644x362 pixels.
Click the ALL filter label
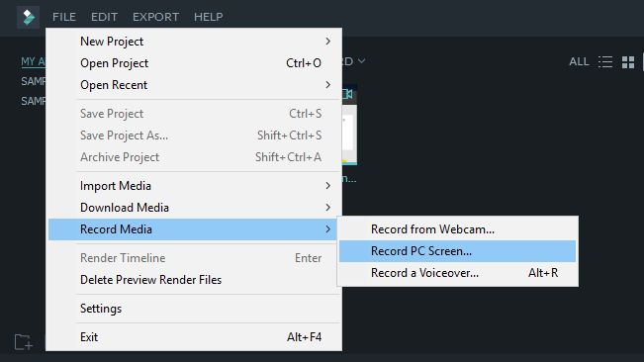(579, 62)
